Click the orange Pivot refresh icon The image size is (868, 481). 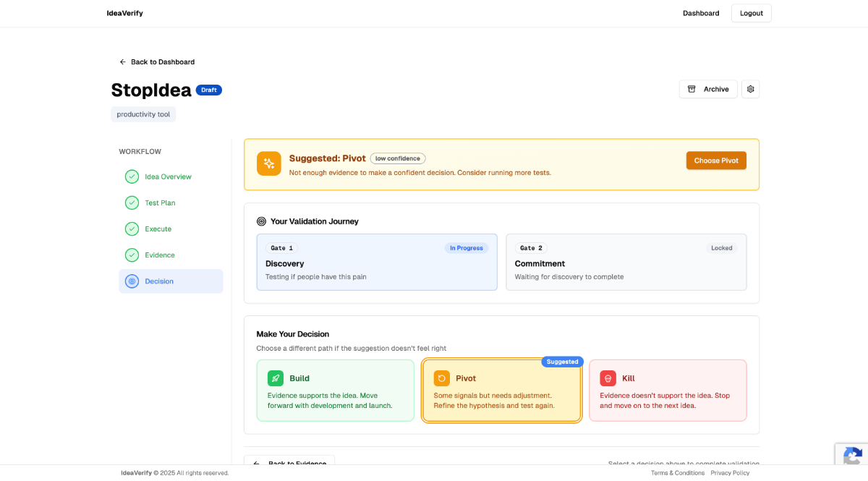point(442,378)
